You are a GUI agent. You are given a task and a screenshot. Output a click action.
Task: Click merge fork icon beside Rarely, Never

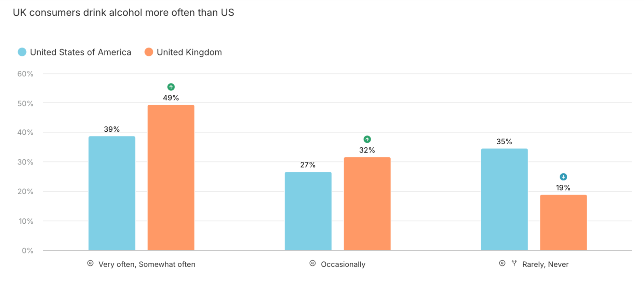point(514,263)
